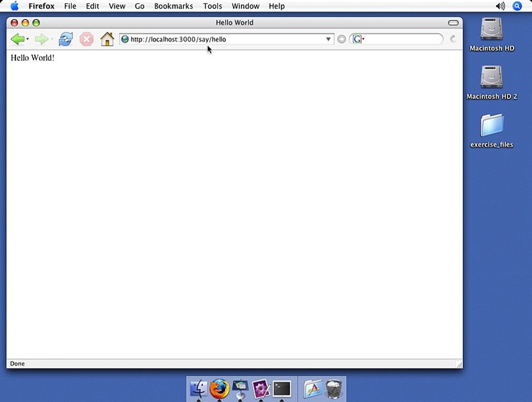The height and width of the screenshot is (402, 532).
Task: Expand the address bar history dropdown
Action: 328,39
